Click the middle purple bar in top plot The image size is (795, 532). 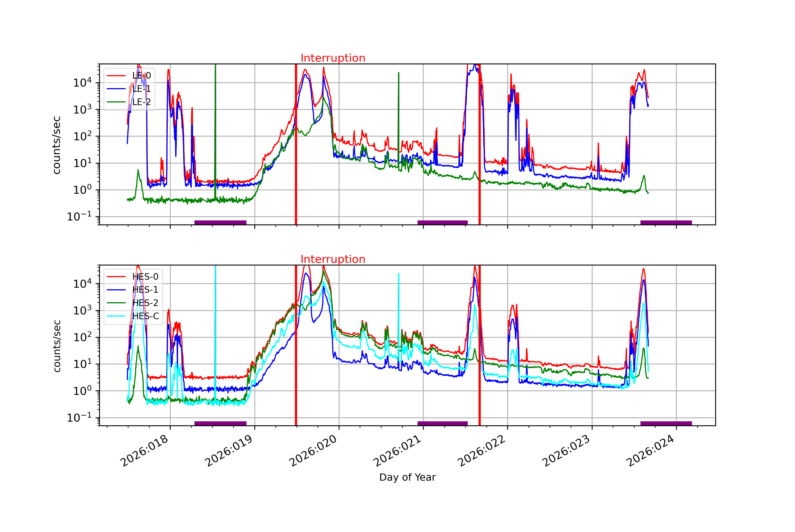click(x=442, y=223)
